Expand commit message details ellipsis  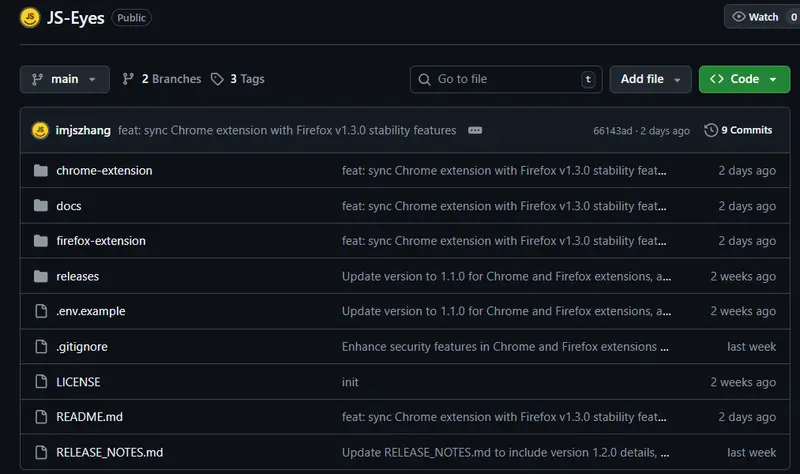(475, 130)
